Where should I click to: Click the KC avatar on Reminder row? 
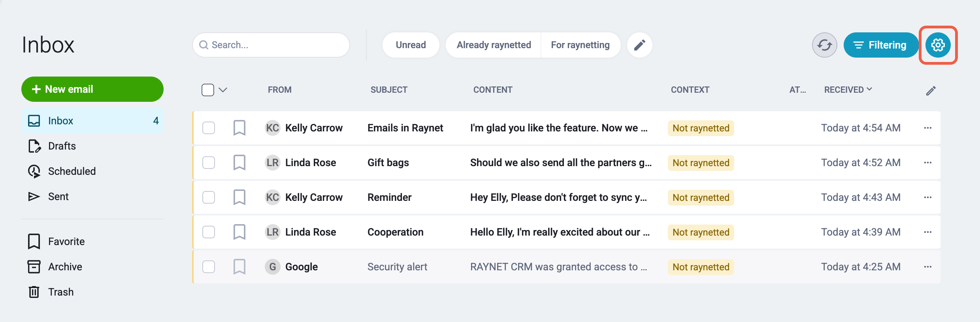coord(273,197)
